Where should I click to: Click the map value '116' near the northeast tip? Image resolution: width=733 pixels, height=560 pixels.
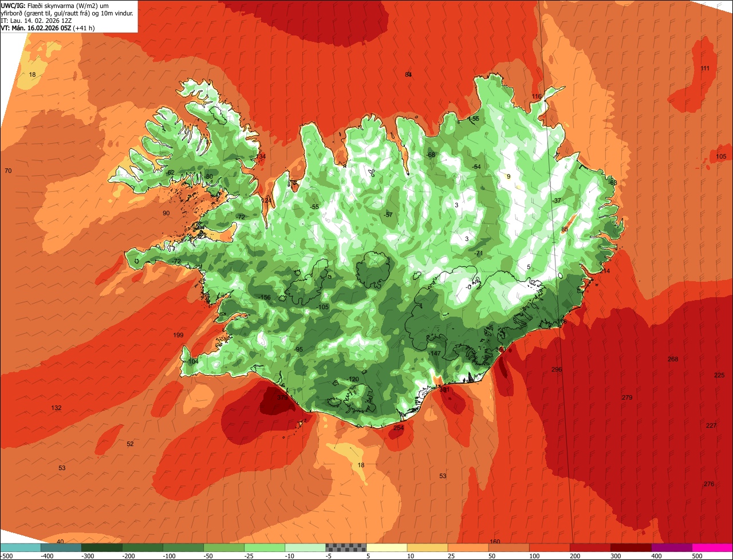pos(537,96)
